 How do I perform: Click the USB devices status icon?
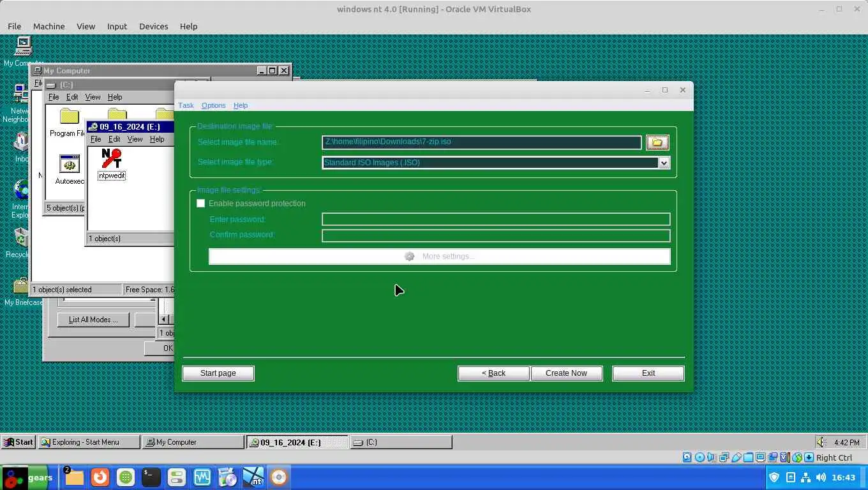click(x=737, y=457)
